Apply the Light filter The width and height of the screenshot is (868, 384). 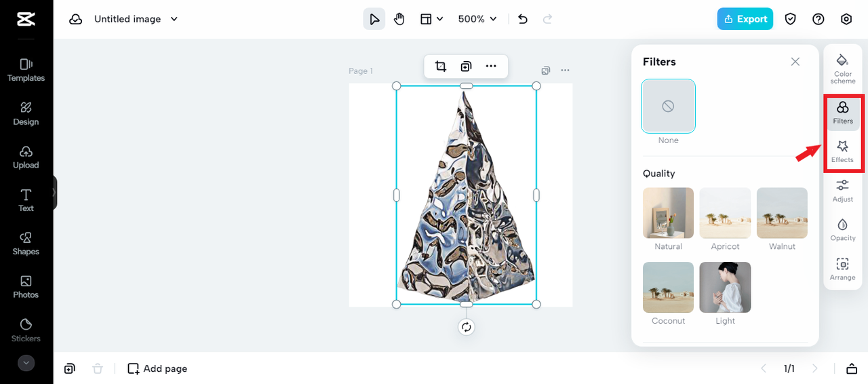[725, 288]
